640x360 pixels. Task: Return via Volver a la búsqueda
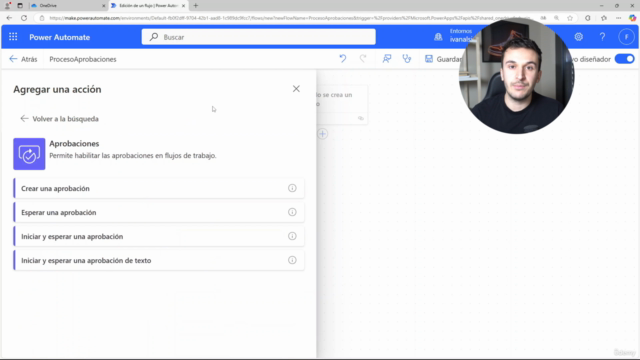(60, 119)
